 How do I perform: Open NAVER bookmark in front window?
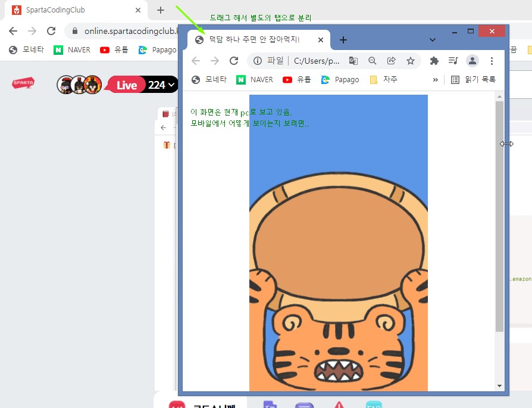pyautogui.click(x=255, y=80)
